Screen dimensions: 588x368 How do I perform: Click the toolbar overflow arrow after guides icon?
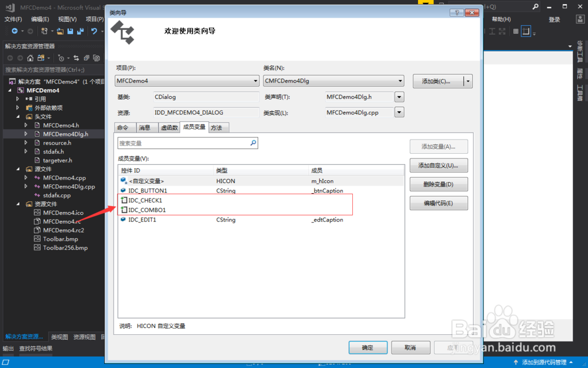tap(534, 34)
